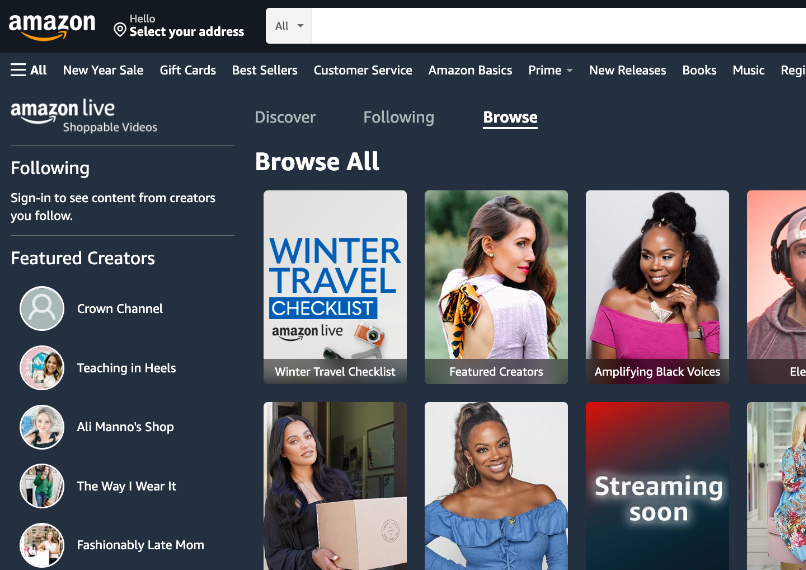Screen dimensions: 806x570
Task: Open the All search category dropdown
Action: point(289,26)
